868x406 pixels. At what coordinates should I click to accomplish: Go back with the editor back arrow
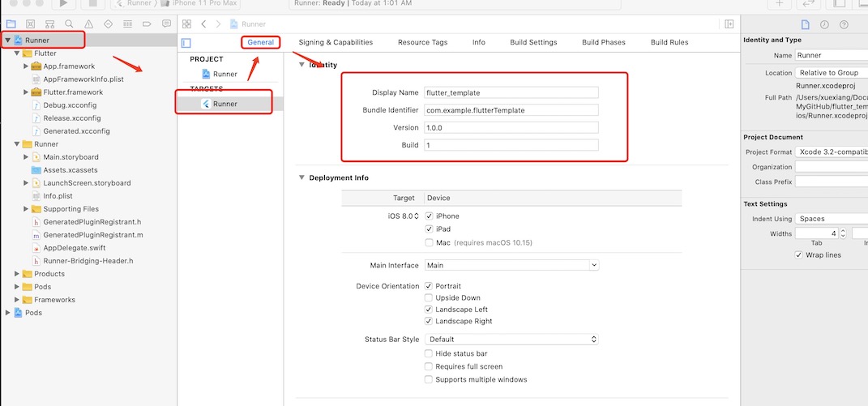203,24
